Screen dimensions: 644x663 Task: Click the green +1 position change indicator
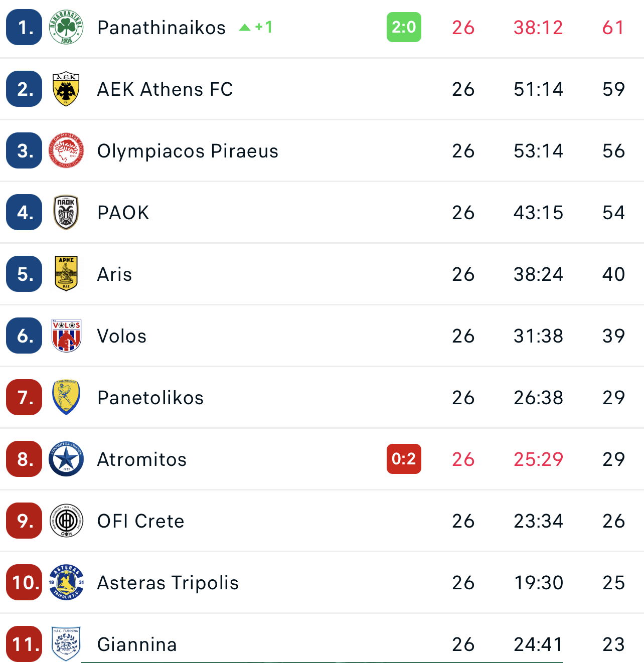coord(256,27)
